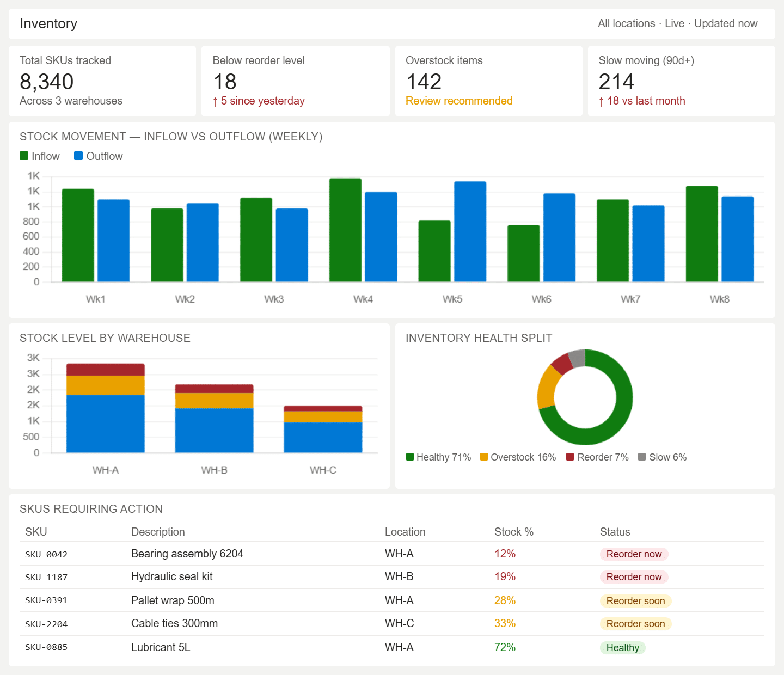Select SKU-0042 in the table
784x675 pixels.
(x=46, y=554)
